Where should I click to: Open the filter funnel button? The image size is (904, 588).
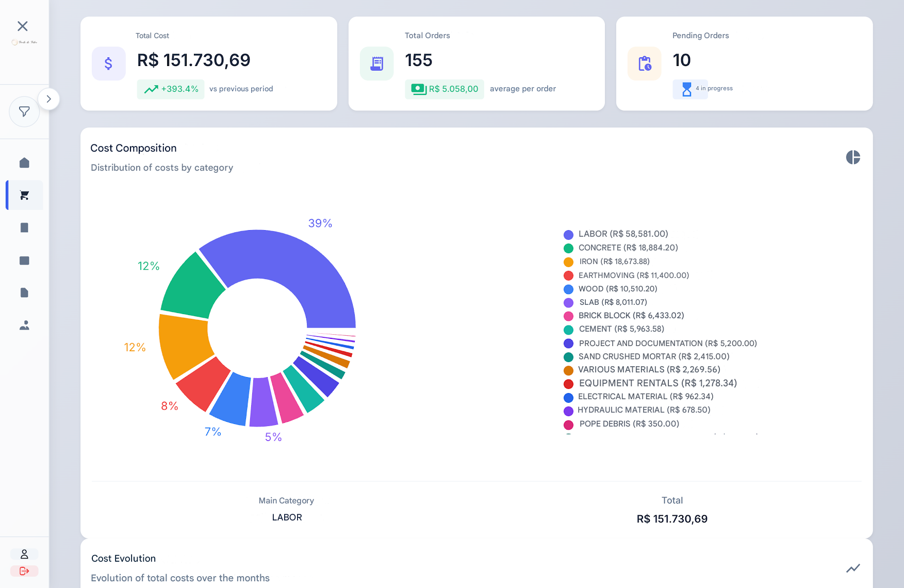[24, 111]
